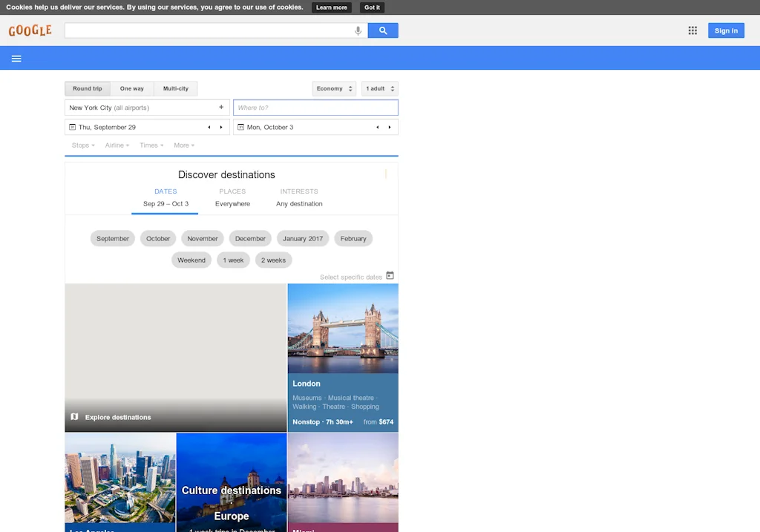This screenshot has height=532, width=760.
Task: Activate the microphone voice search icon
Action: point(358,30)
